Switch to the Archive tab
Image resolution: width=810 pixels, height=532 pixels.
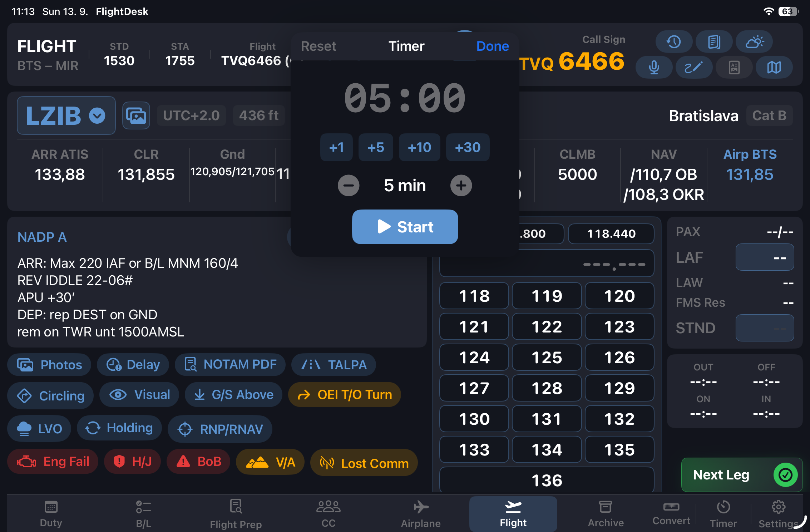pyautogui.click(x=606, y=514)
